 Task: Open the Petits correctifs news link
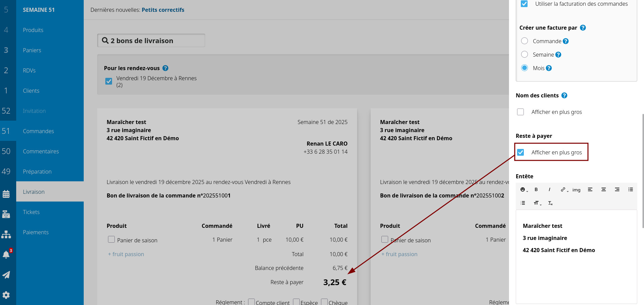tap(163, 10)
